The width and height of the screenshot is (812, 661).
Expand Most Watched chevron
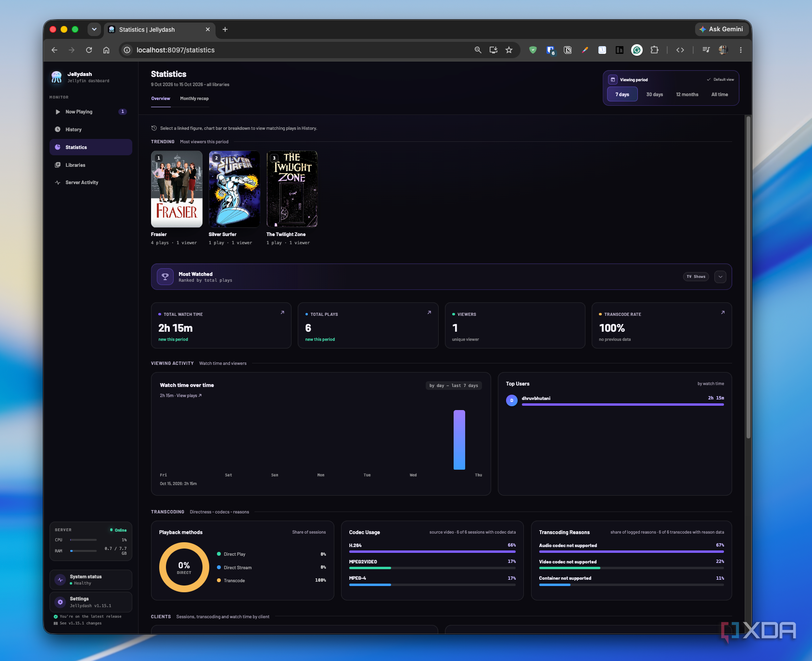[720, 277]
